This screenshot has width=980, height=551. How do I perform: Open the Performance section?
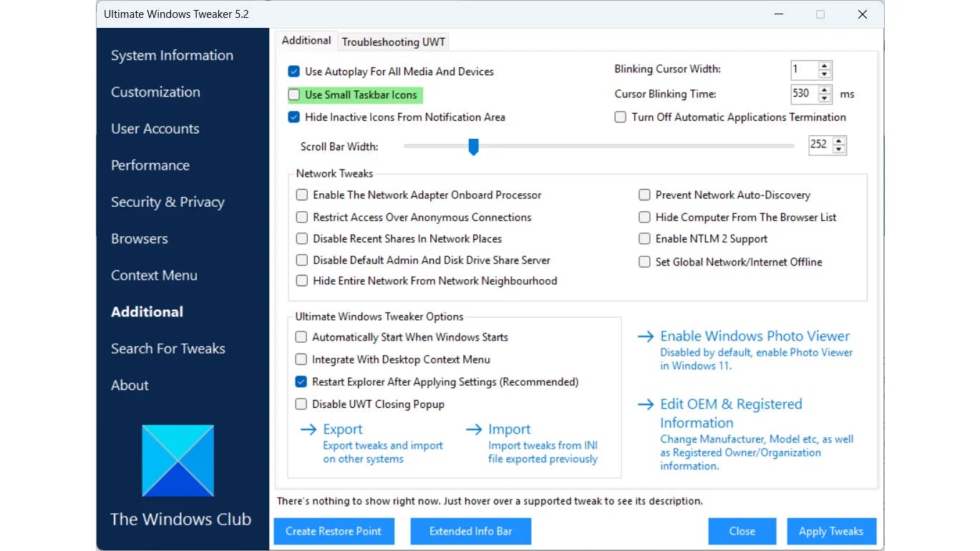tap(150, 165)
